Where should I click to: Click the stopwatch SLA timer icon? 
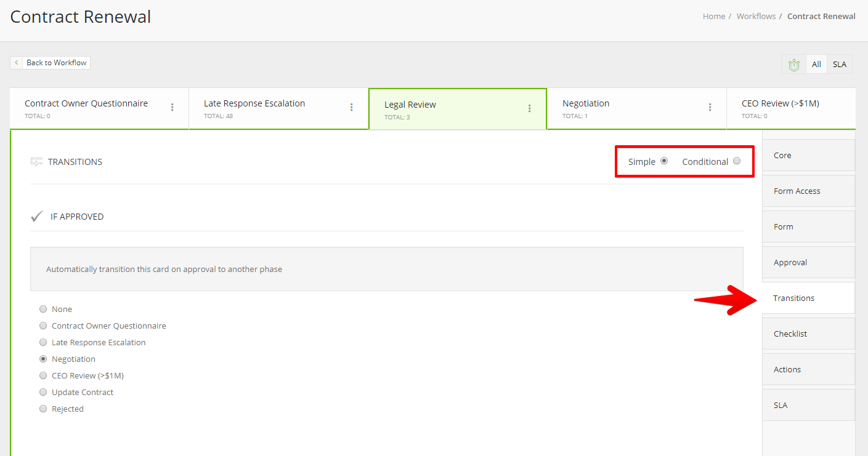coord(793,64)
